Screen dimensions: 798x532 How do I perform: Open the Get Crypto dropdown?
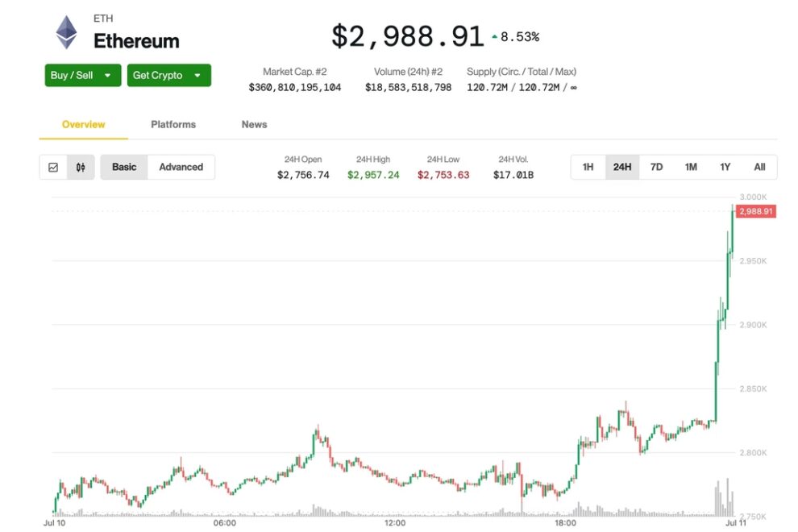click(168, 75)
